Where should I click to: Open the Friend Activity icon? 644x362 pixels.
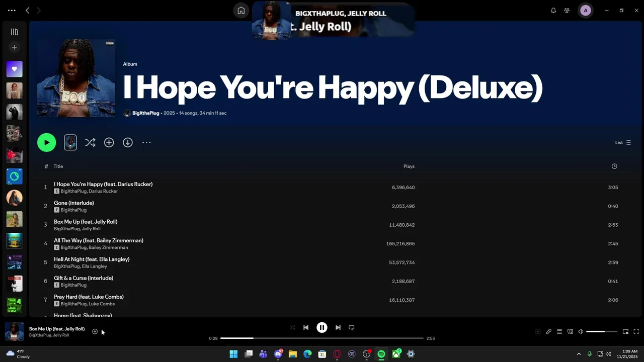(x=567, y=10)
